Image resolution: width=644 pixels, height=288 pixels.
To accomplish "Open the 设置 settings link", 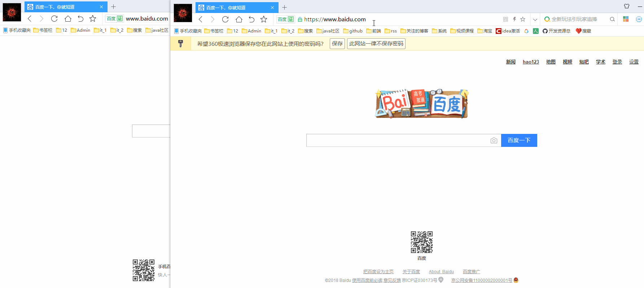I will click(x=634, y=62).
